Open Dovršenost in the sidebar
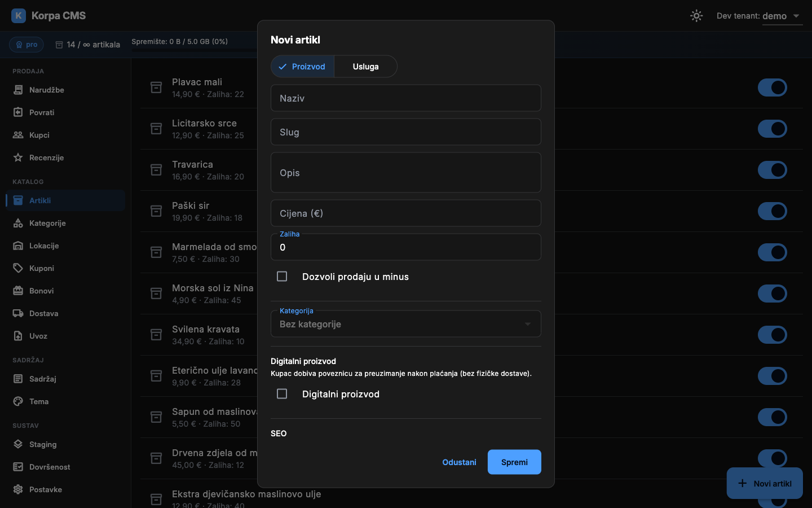812x508 pixels. (x=65, y=467)
